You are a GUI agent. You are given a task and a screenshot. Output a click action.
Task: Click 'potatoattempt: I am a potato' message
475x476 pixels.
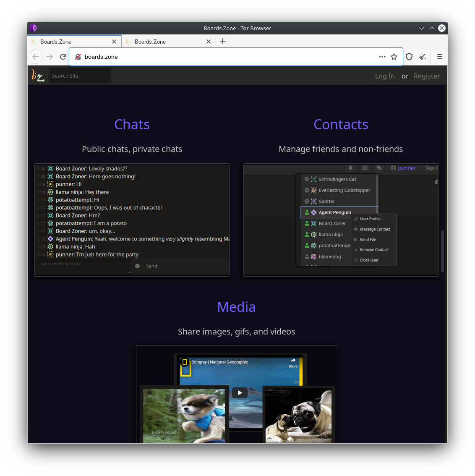pos(91,223)
